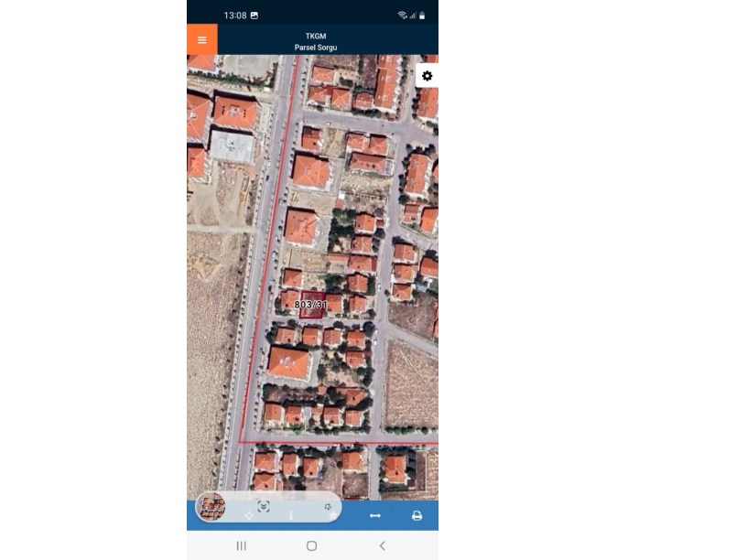This screenshot has height=560, width=747.
Task: Tap the image notification icon in status bar
Action: pyautogui.click(x=254, y=16)
